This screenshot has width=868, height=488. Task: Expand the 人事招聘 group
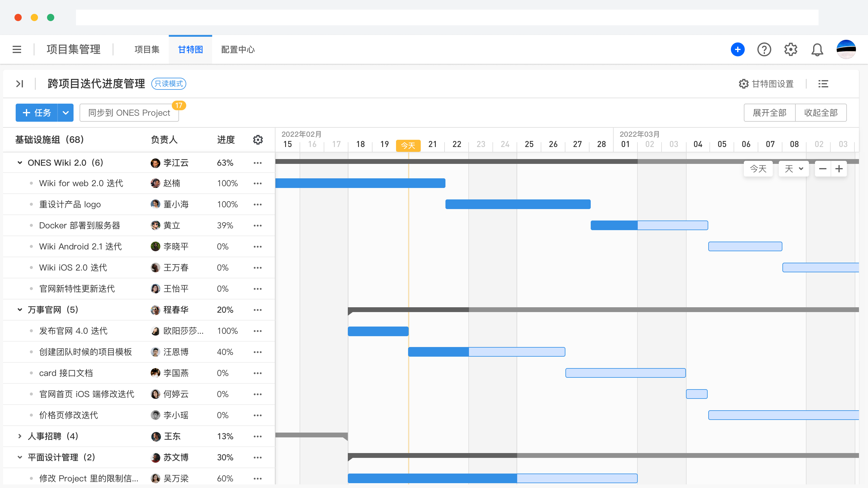20,436
